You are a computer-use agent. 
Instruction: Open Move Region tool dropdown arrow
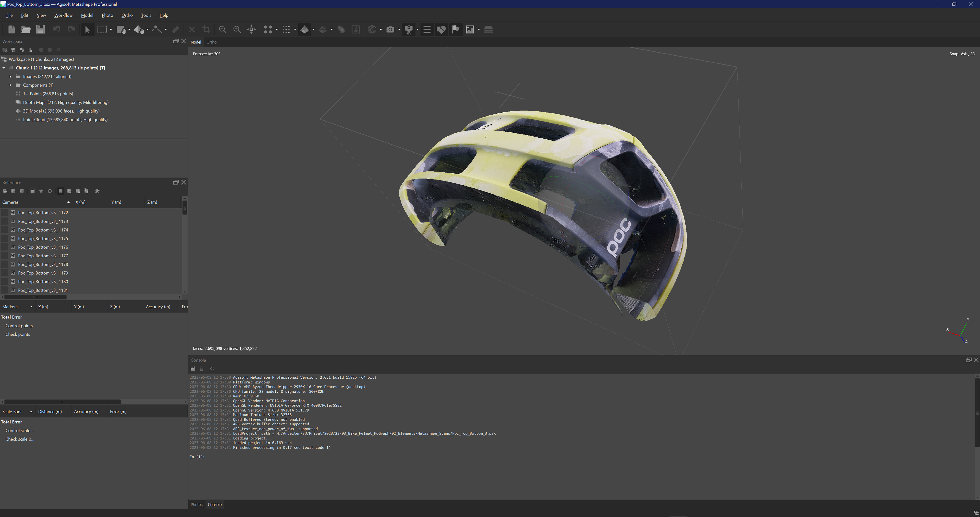(x=129, y=29)
